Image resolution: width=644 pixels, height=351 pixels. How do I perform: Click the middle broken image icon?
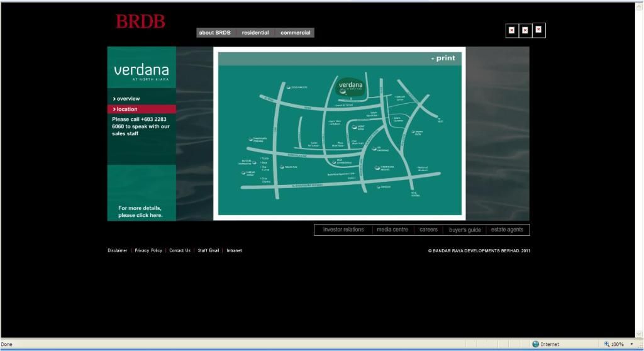coord(525,30)
